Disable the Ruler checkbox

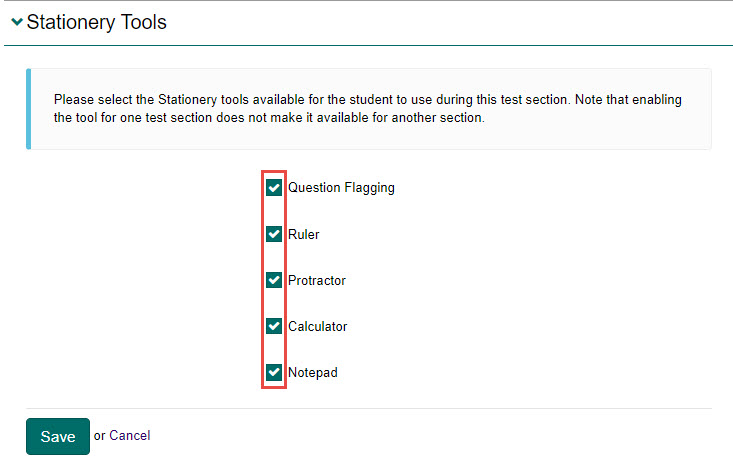point(274,234)
